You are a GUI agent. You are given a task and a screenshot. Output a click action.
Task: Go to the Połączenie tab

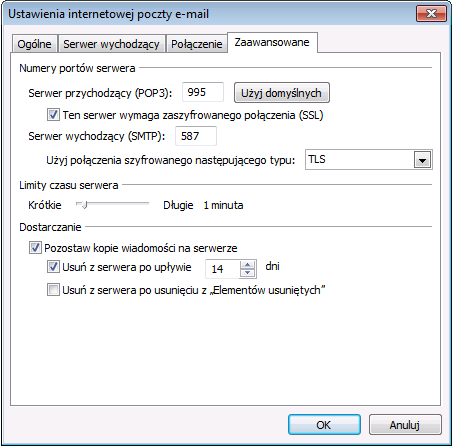tap(197, 44)
